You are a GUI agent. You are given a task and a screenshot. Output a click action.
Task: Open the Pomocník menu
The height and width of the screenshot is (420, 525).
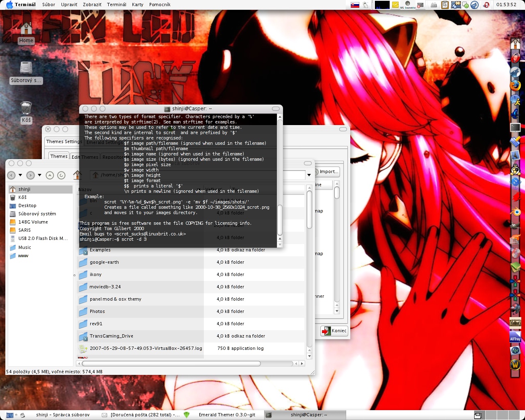pyautogui.click(x=160, y=5)
